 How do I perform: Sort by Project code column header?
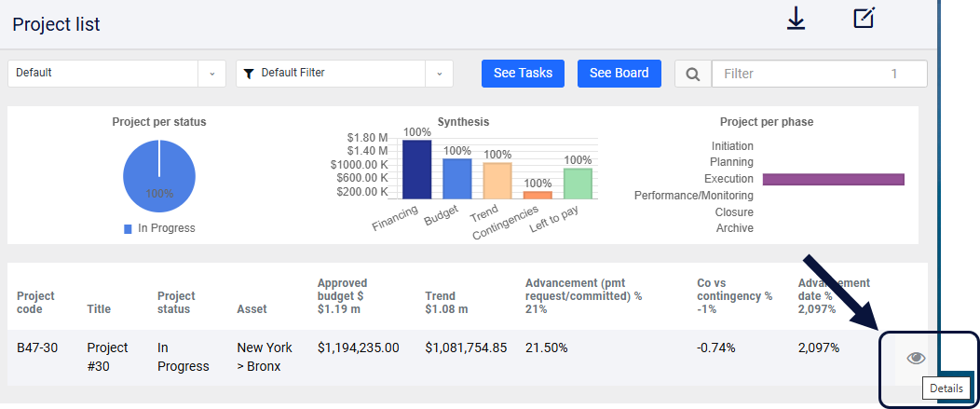(x=35, y=302)
